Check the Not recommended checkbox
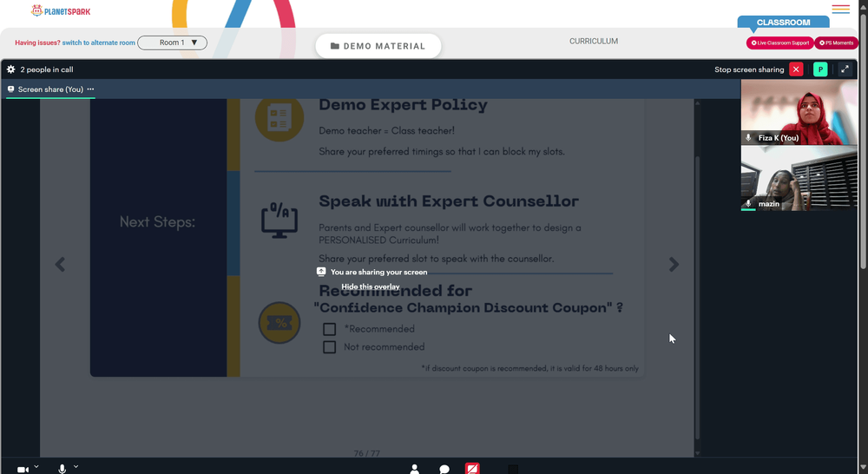Image resolution: width=868 pixels, height=474 pixels. 329,347
